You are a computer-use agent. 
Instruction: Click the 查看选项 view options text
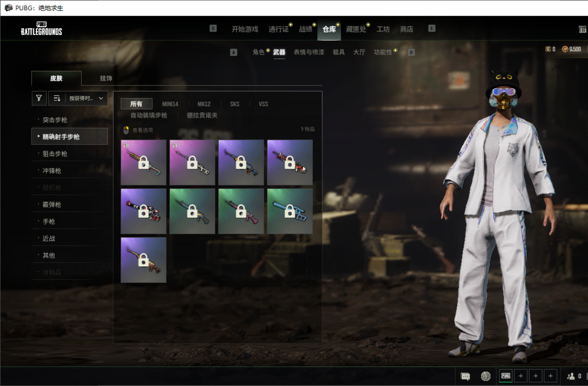click(143, 130)
